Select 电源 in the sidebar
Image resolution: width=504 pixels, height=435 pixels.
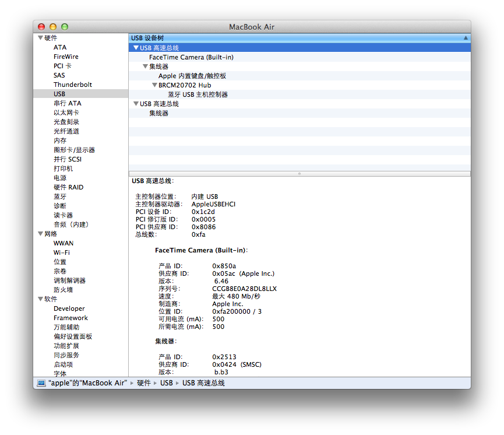tap(60, 178)
